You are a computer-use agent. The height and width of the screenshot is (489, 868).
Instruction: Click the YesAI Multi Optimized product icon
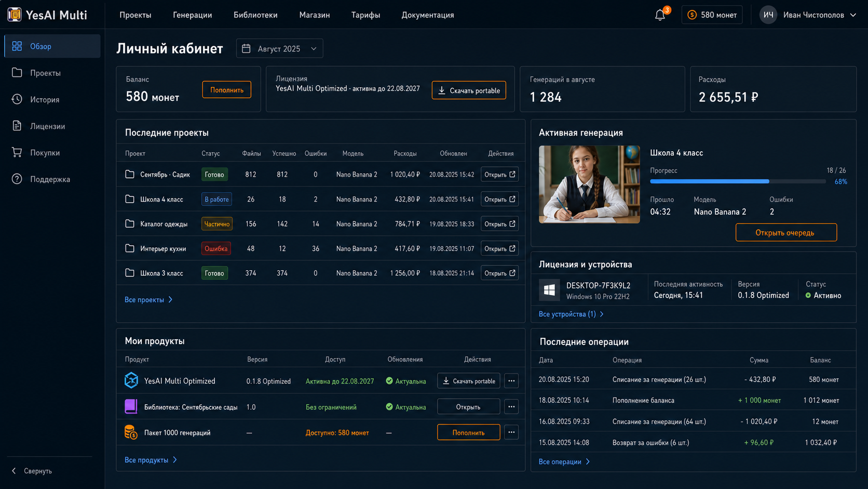[131, 380]
